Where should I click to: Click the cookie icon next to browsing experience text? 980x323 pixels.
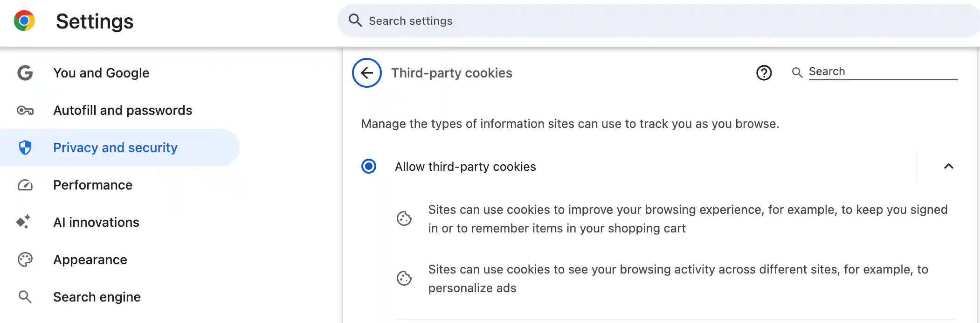tap(405, 218)
